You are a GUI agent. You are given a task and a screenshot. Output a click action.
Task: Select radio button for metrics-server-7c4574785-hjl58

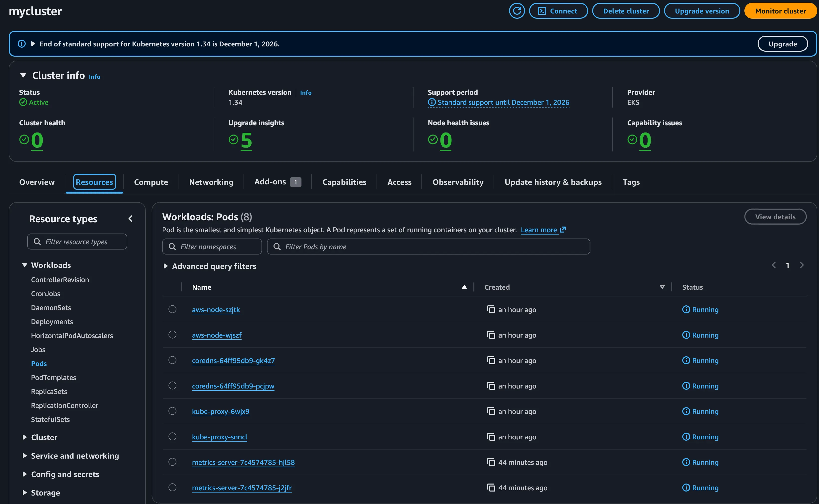(172, 462)
